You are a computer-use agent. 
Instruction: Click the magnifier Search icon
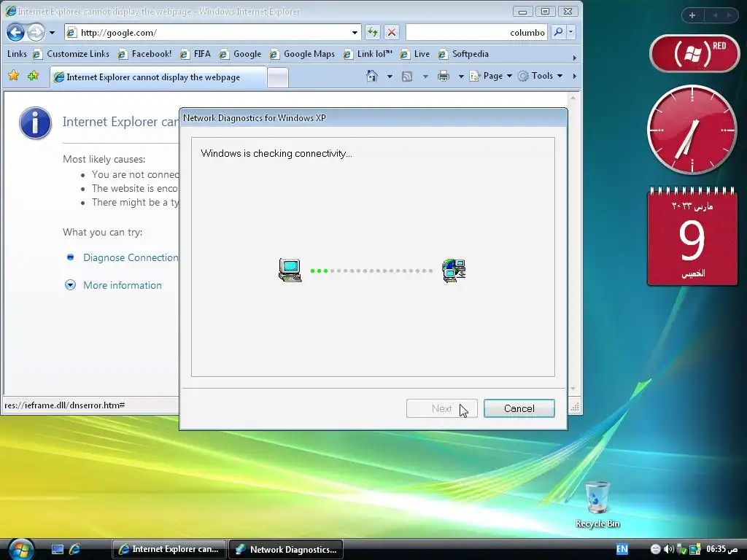(558, 32)
